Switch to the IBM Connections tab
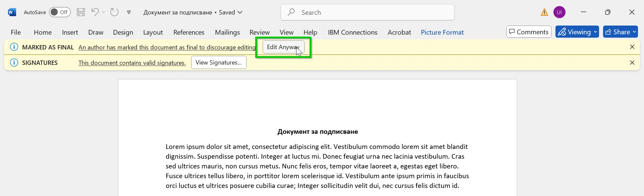The image size is (644, 196). (353, 32)
